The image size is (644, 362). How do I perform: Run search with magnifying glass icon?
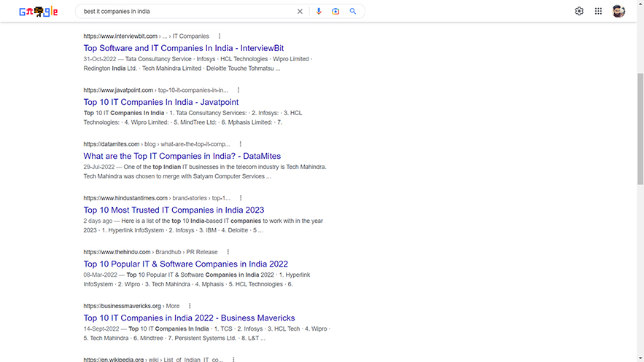353,12
